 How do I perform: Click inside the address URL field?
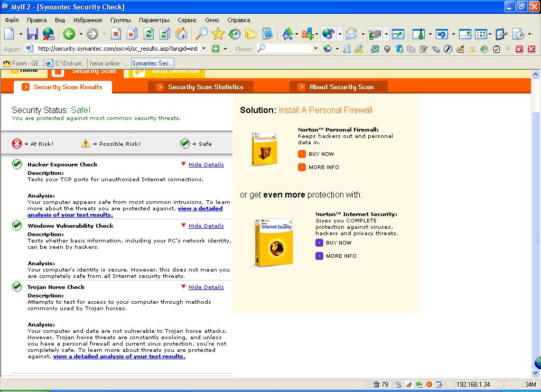click(117, 49)
